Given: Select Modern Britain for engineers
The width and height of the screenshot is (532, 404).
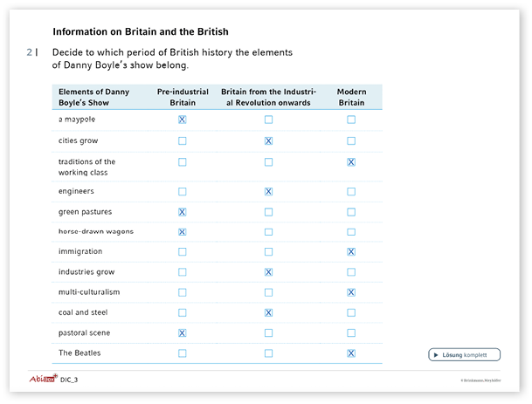Looking at the screenshot, I should (x=351, y=191).
